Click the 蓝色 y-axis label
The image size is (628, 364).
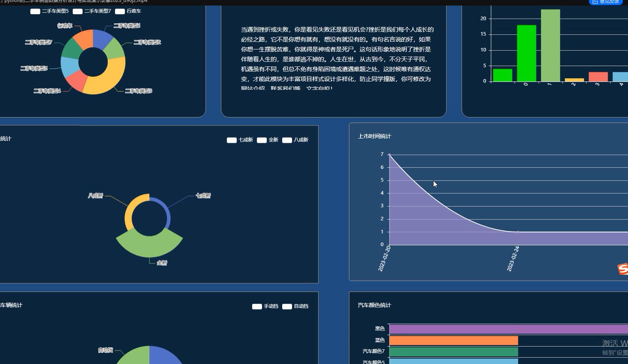[x=380, y=340]
